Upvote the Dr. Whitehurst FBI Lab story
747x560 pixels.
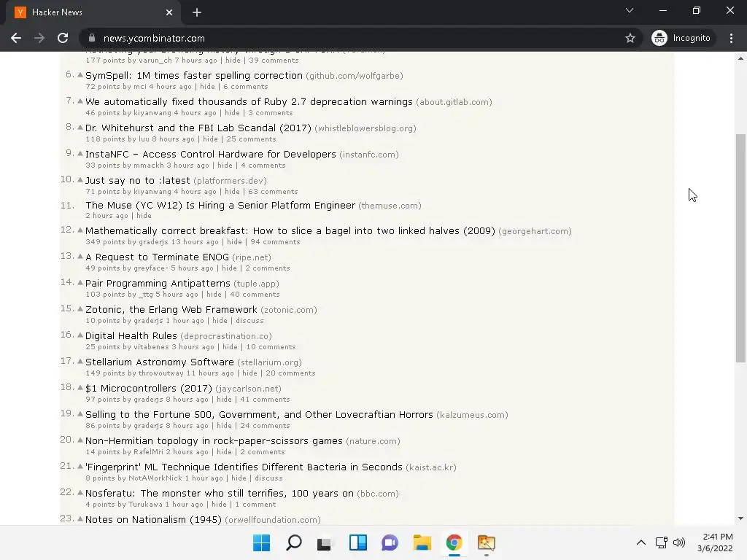click(80, 127)
